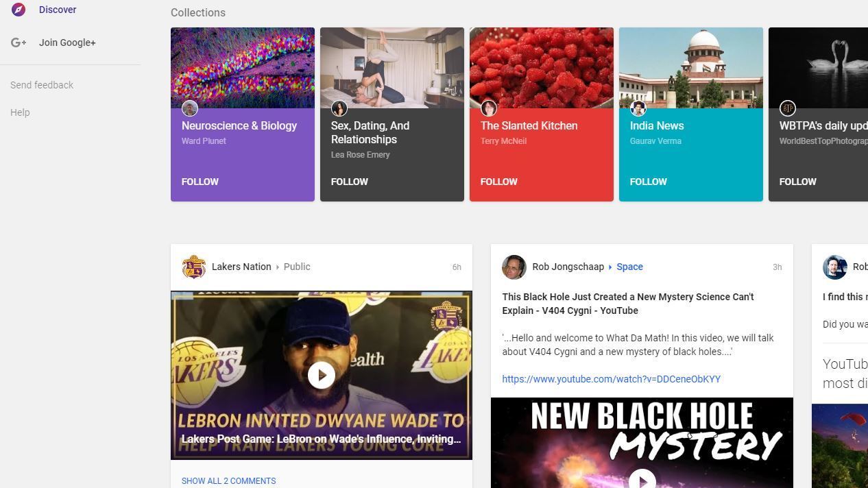Open Lakers Nation profile logo

point(194,267)
